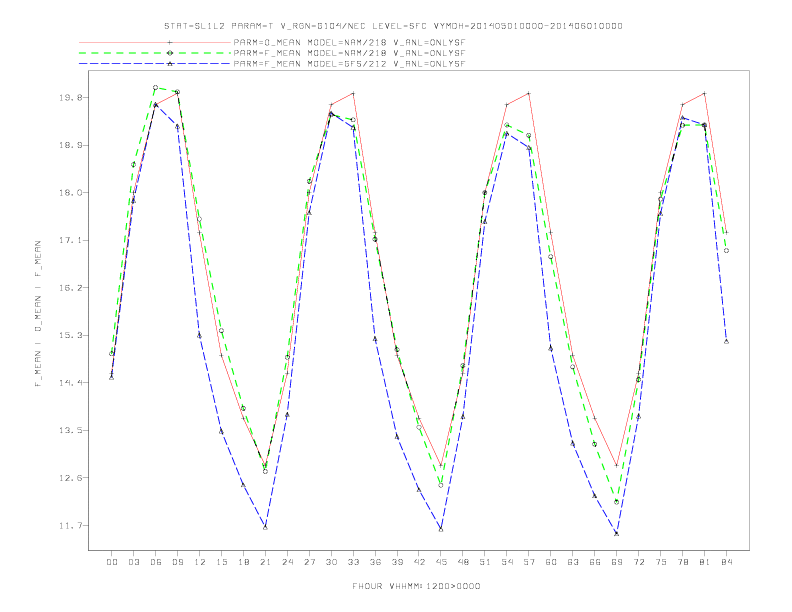The width and height of the screenshot is (792, 612).
Task: Click x-axis forecast hour label 03
Action: coord(133,562)
